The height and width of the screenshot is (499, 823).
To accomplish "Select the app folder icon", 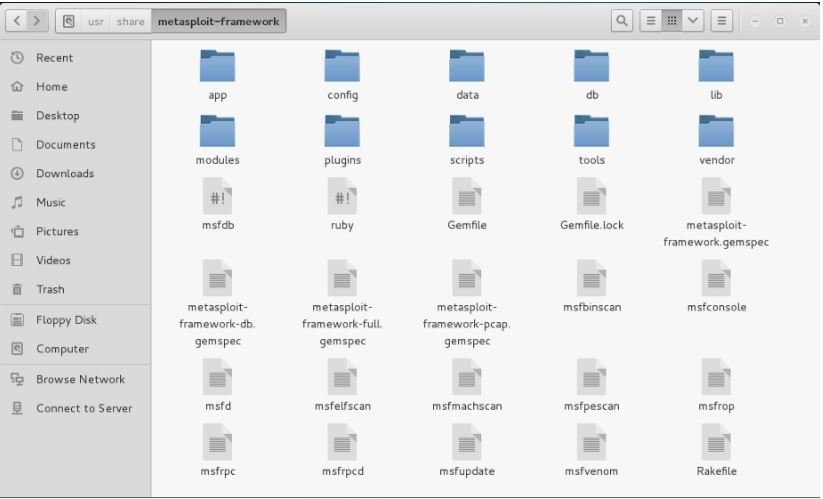I will tap(217, 66).
